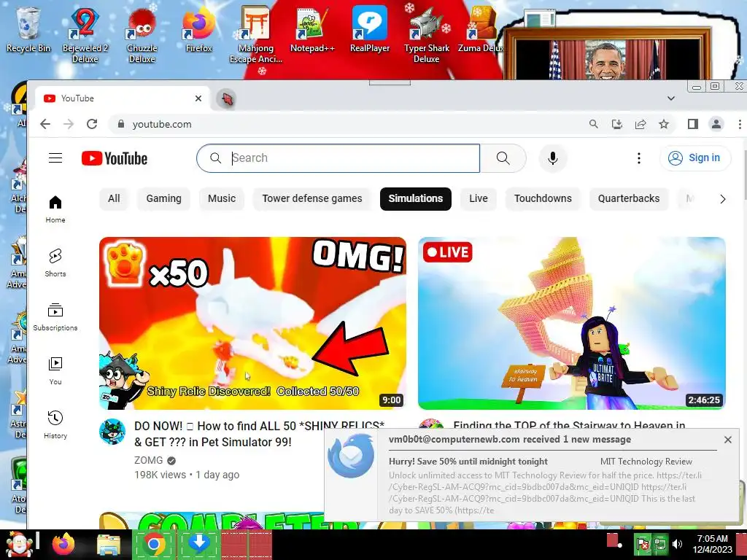Select Bejeweled 2 Deluxe desktop shortcut
This screenshot has height=560, width=747.
[x=85, y=34]
